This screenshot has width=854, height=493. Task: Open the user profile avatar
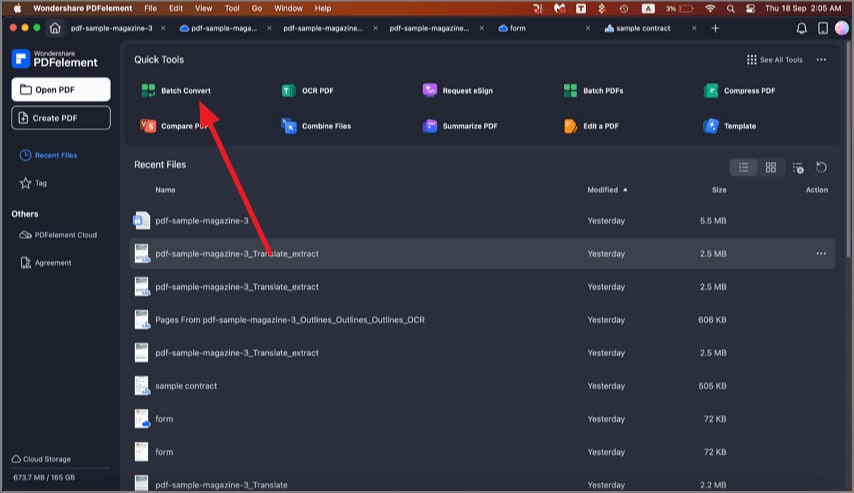pyautogui.click(x=842, y=28)
